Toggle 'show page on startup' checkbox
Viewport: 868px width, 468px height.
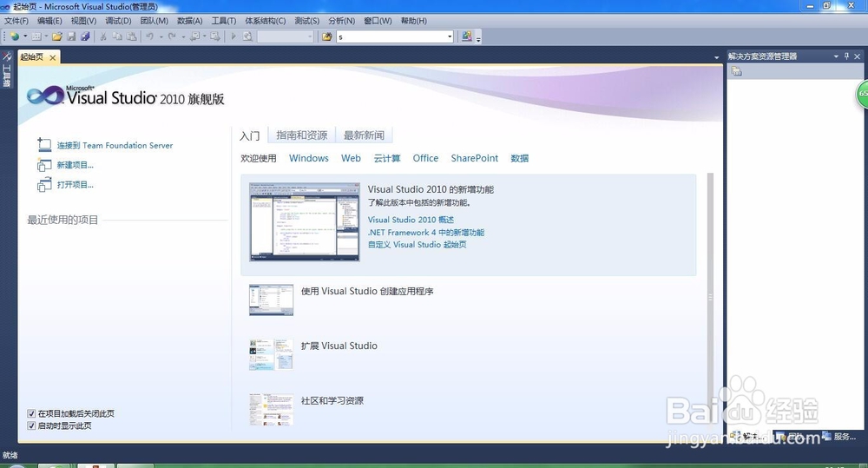pos(31,426)
